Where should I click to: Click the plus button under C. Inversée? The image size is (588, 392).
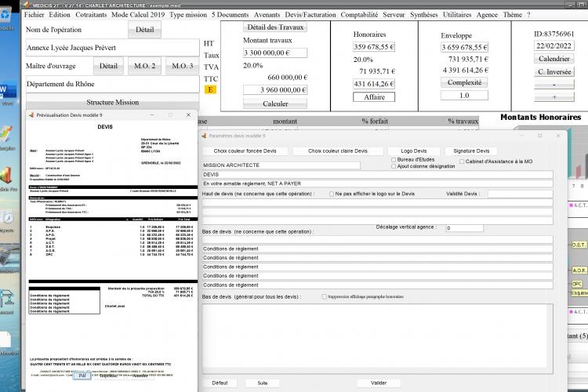point(554,97)
